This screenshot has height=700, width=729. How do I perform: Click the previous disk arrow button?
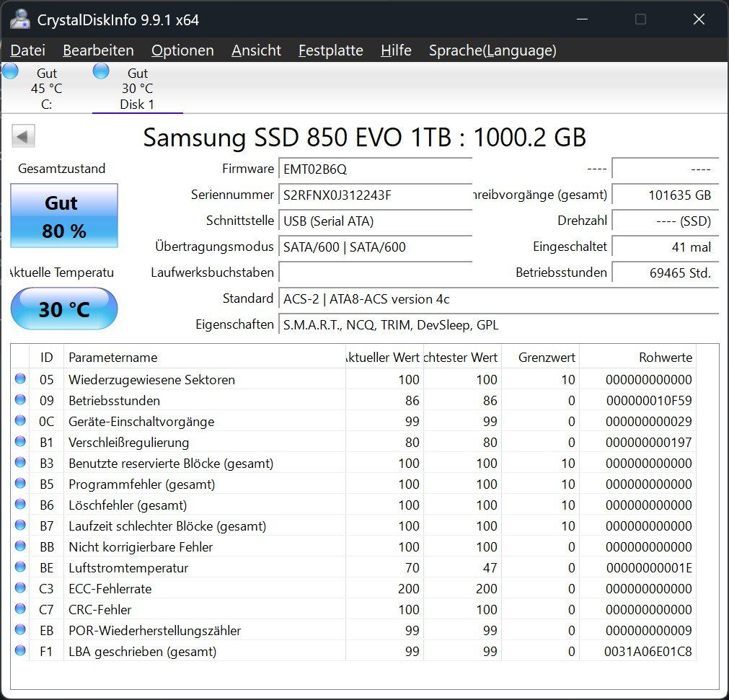[23, 136]
